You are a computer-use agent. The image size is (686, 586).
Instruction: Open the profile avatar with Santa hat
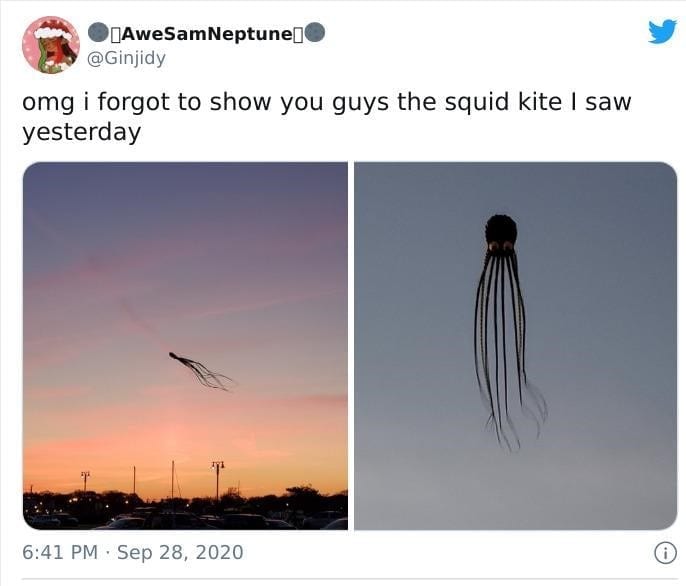click(x=51, y=45)
